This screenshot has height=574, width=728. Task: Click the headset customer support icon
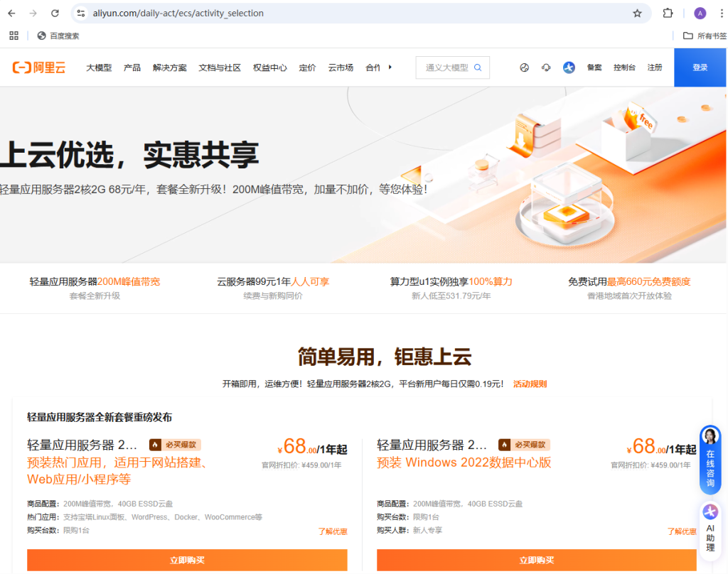(546, 67)
